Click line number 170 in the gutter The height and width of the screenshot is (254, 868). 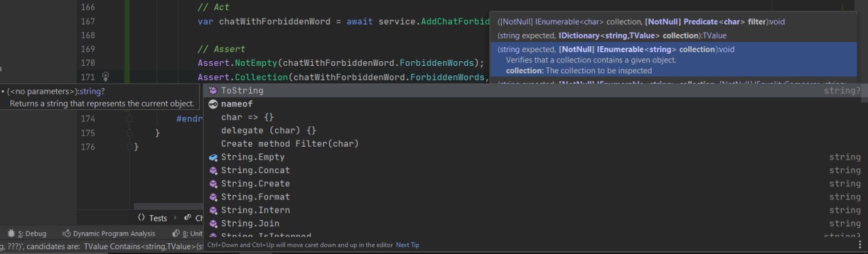[x=87, y=63]
